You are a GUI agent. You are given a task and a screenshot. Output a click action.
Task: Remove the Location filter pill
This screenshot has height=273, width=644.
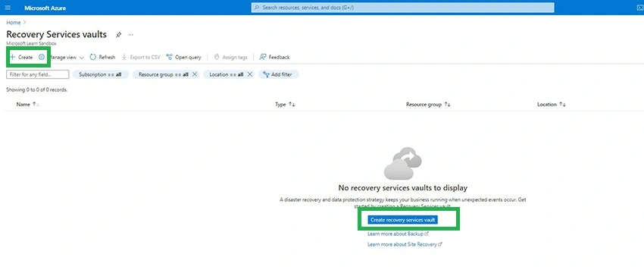[249, 74]
